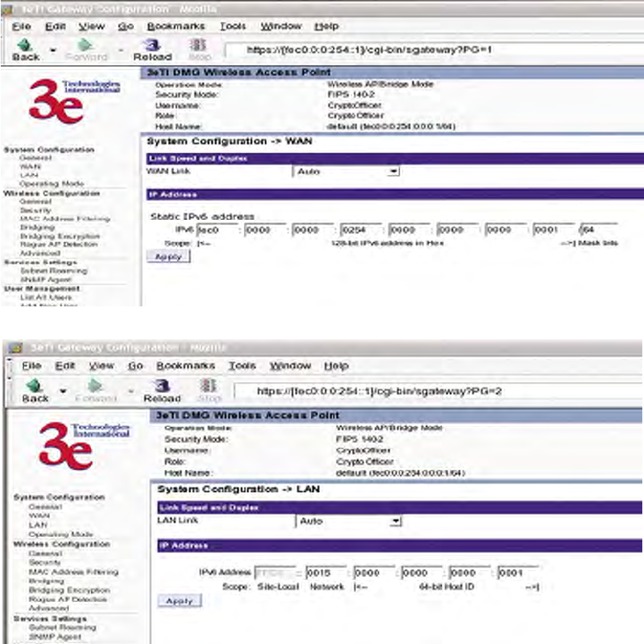Open the WAN sidebar link in the top window

(x=30, y=166)
